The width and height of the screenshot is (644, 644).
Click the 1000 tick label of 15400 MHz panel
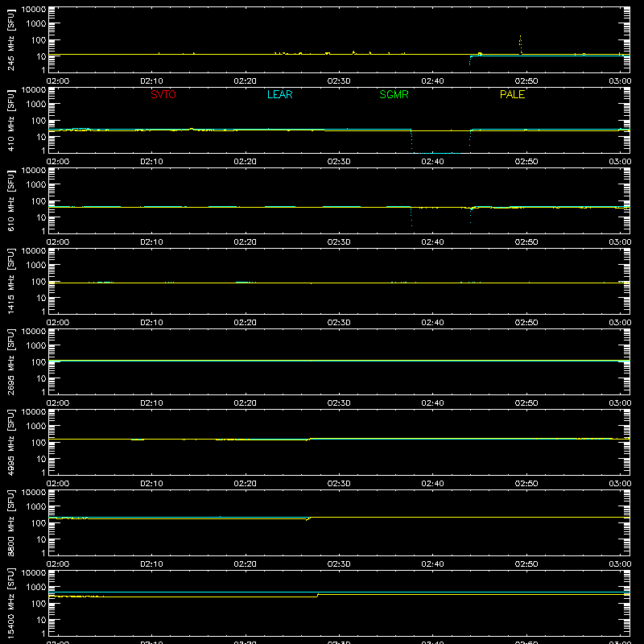point(36,588)
